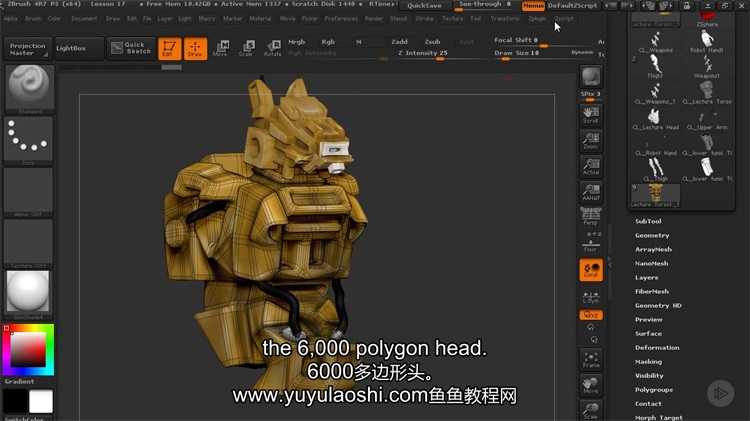Toggle the L.Sym button
The width and height of the screenshot is (750, 421).
(591, 297)
